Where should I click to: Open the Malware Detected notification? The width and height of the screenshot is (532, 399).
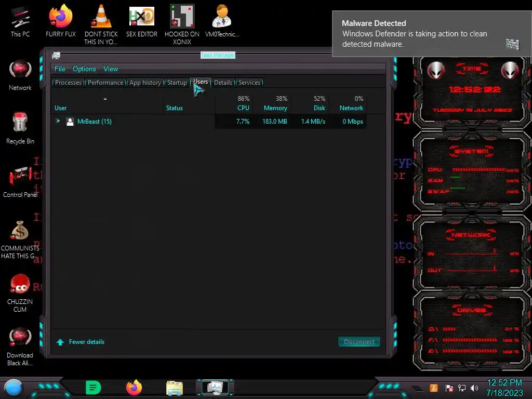point(431,34)
